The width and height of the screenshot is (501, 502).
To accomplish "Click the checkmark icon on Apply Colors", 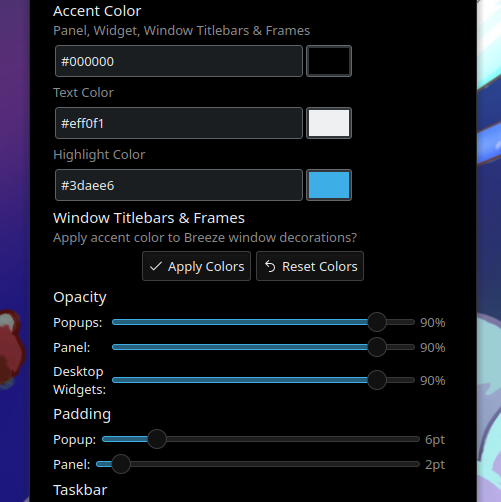I will click(156, 266).
